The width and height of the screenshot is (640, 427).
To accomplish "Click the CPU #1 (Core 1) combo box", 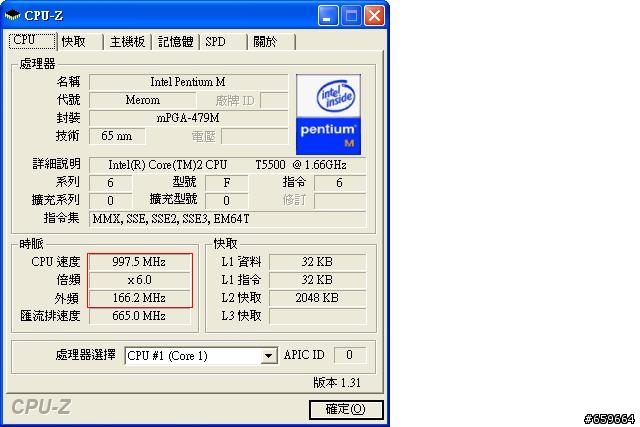I will (201, 356).
